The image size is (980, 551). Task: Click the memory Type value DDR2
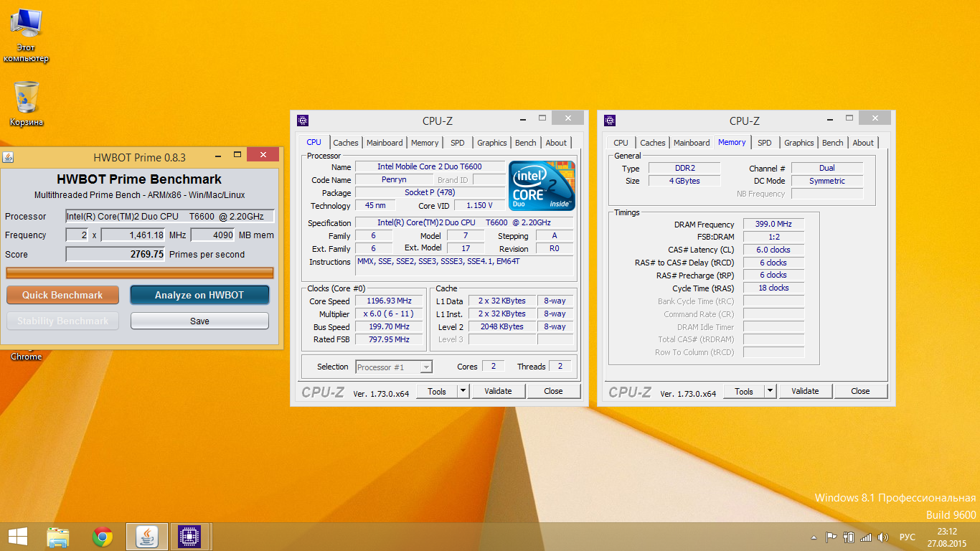(x=684, y=168)
